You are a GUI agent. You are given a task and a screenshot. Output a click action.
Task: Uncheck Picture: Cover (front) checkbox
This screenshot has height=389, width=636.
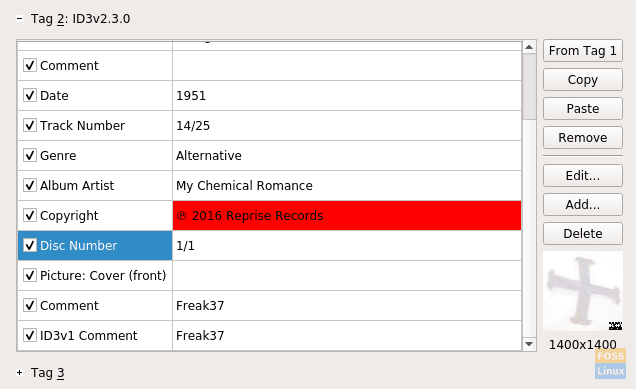[30, 275]
